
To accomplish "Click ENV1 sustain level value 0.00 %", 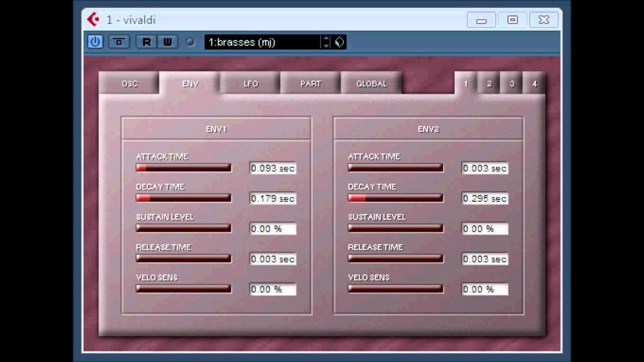I will 273,229.
